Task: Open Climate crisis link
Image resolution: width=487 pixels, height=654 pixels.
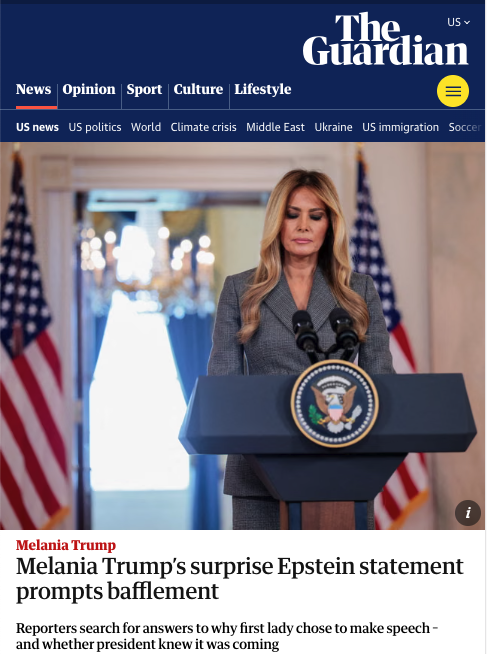Action: coord(203,127)
